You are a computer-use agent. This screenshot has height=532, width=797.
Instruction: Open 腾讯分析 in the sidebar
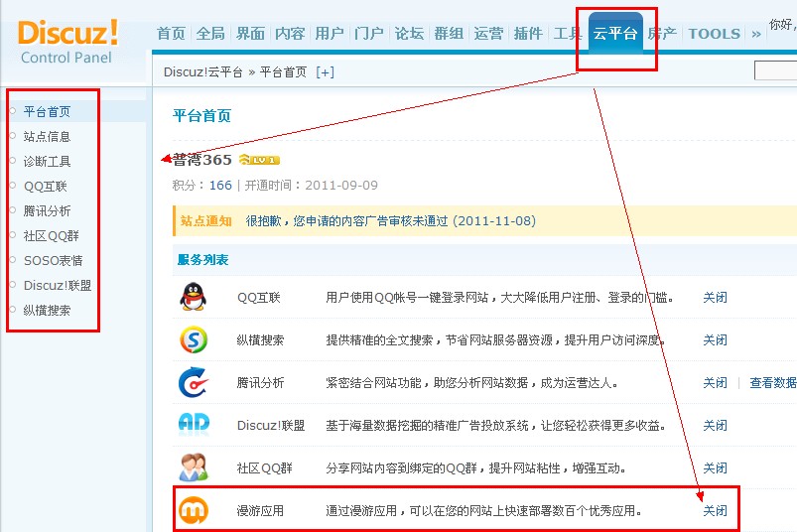[47, 210]
